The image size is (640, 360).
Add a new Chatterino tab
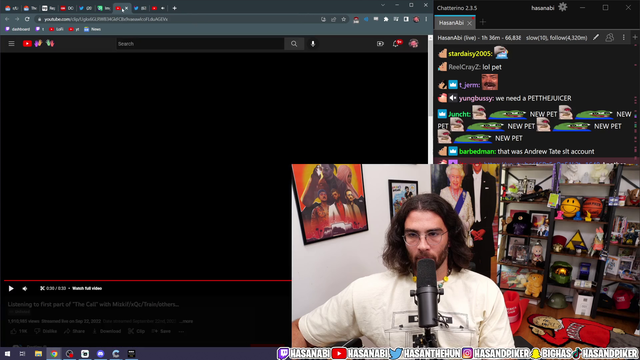(x=483, y=22)
